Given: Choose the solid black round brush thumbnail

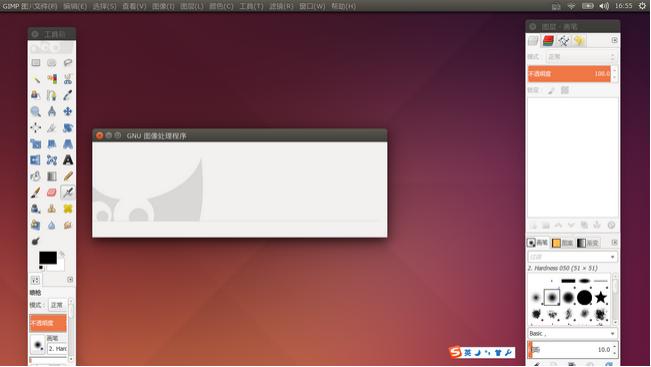Looking at the screenshot, I should coord(584,297).
